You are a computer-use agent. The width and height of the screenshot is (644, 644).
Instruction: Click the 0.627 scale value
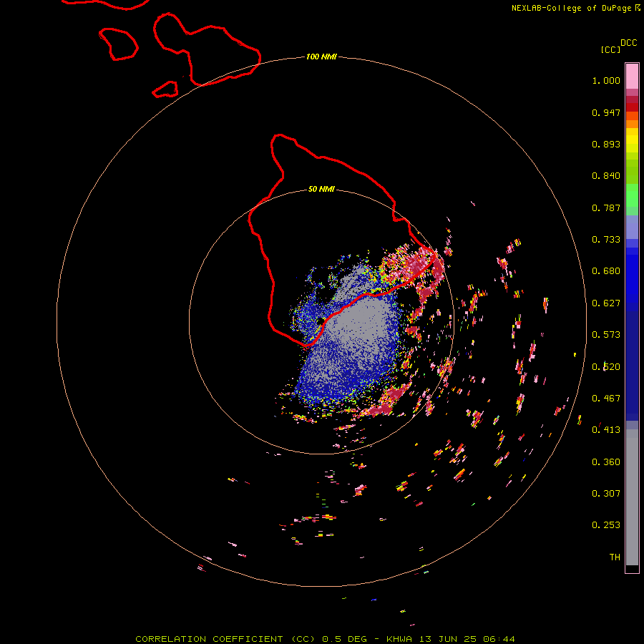(x=606, y=303)
